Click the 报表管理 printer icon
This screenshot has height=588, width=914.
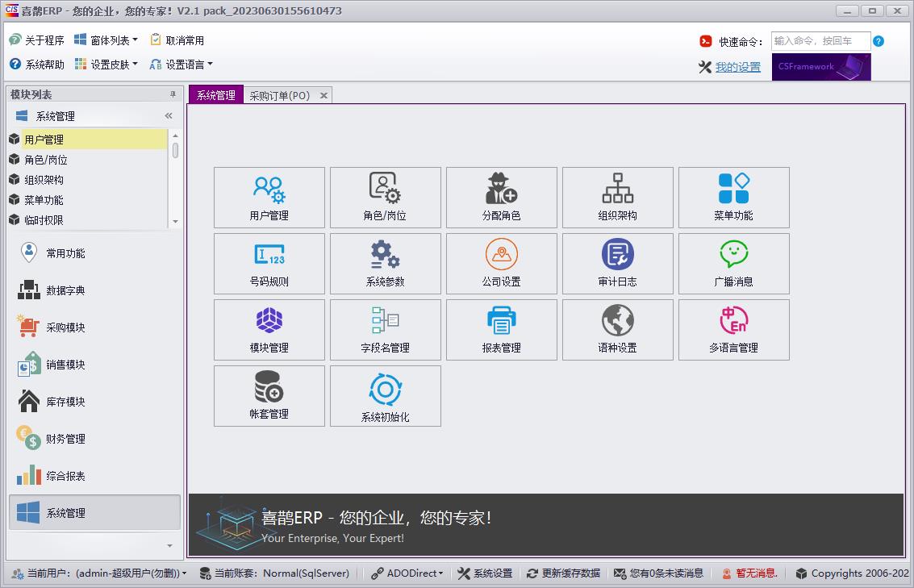(x=501, y=329)
